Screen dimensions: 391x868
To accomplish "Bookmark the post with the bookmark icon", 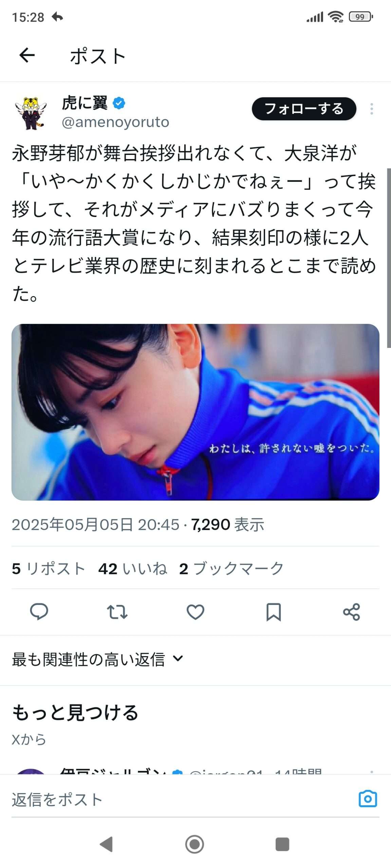I will point(274,612).
